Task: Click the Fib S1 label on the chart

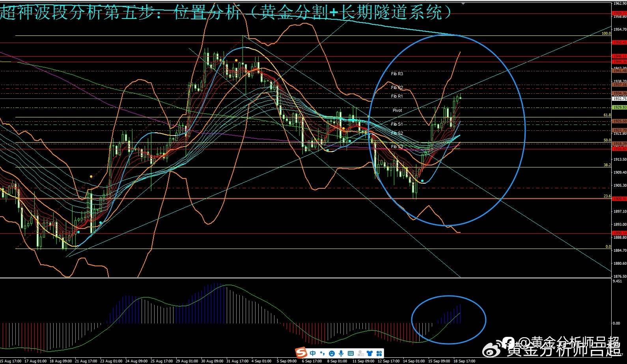Action: tap(397, 124)
